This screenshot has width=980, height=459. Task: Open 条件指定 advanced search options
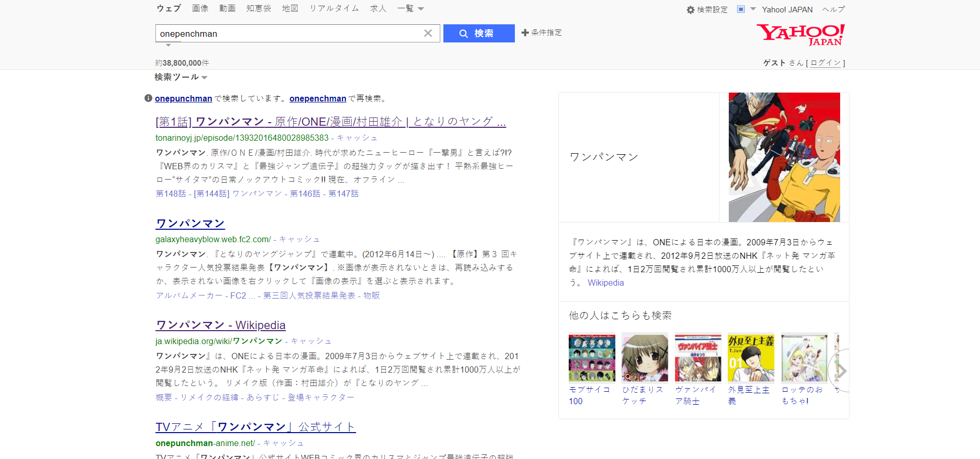pos(541,33)
